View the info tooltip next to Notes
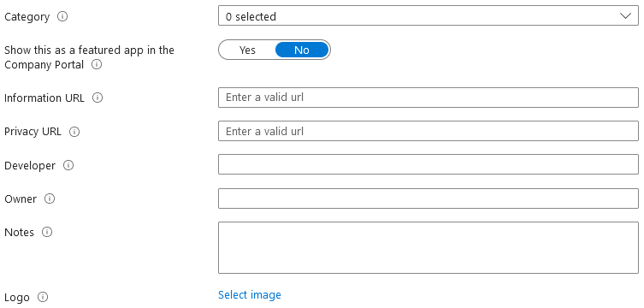644x308 pixels. click(47, 232)
